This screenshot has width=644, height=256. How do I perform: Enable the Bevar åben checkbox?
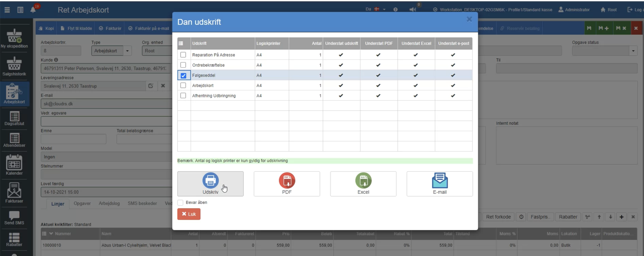(180, 203)
